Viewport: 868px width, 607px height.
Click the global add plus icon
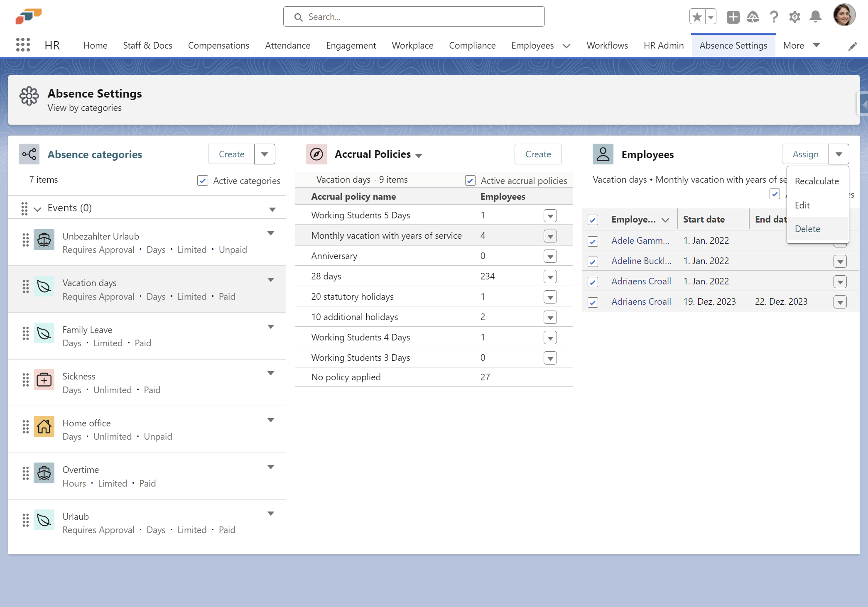(x=733, y=17)
